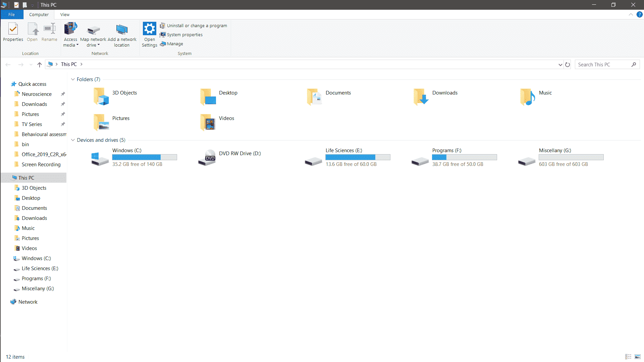Switch to large thumbnails view
This screenshot has height=362, width=644.
(x=638, y=357)
